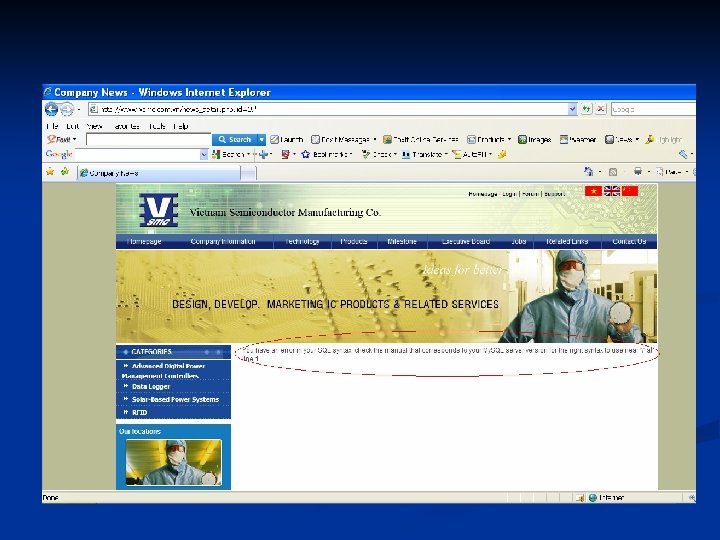The width and height of the screenshot is (720, 540).
Task: Click the IE Back arrow button
Action: (51, 109)
